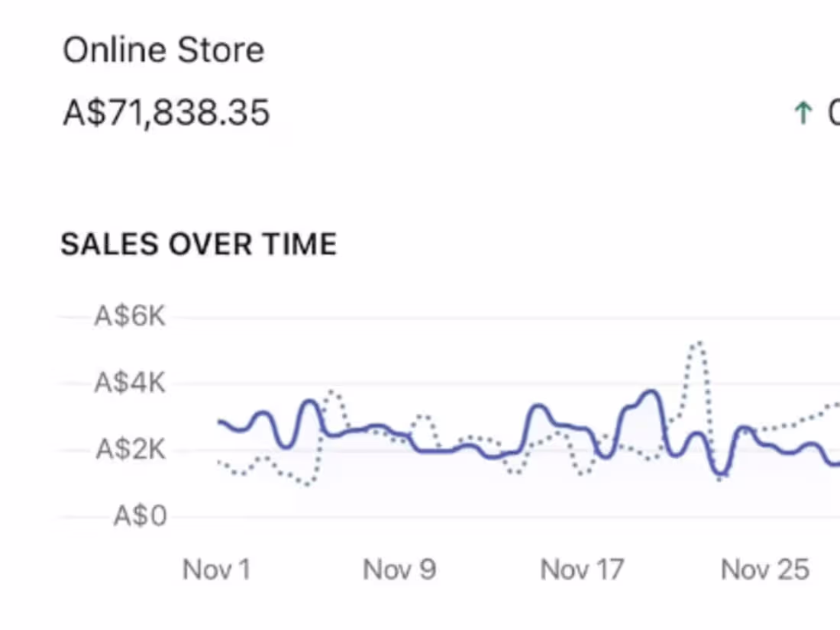840x630 pixels.
Task: Click the A$2K y-axis label
Action: [x=130, y=450]
